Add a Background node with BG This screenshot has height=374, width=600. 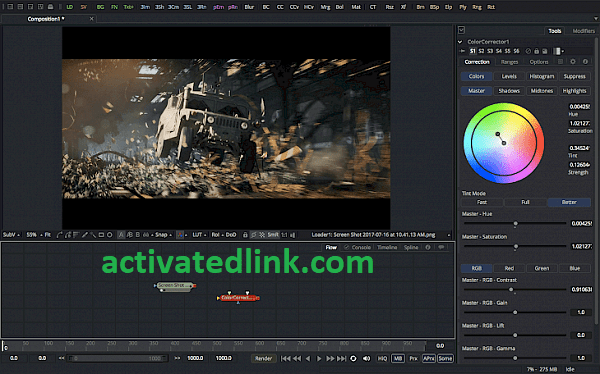point(100,7)
